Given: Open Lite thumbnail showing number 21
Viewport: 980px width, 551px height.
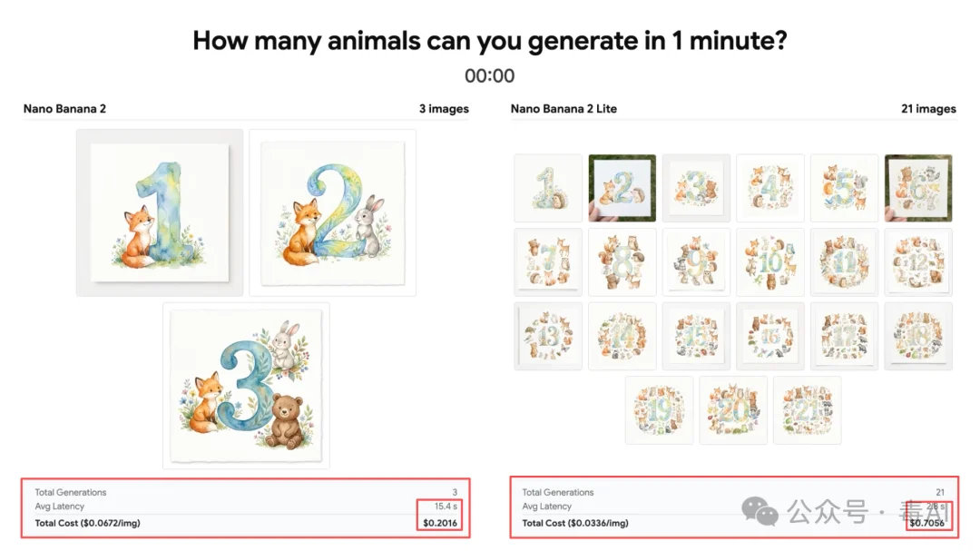Looking at the screenshot, I should 808,410.
